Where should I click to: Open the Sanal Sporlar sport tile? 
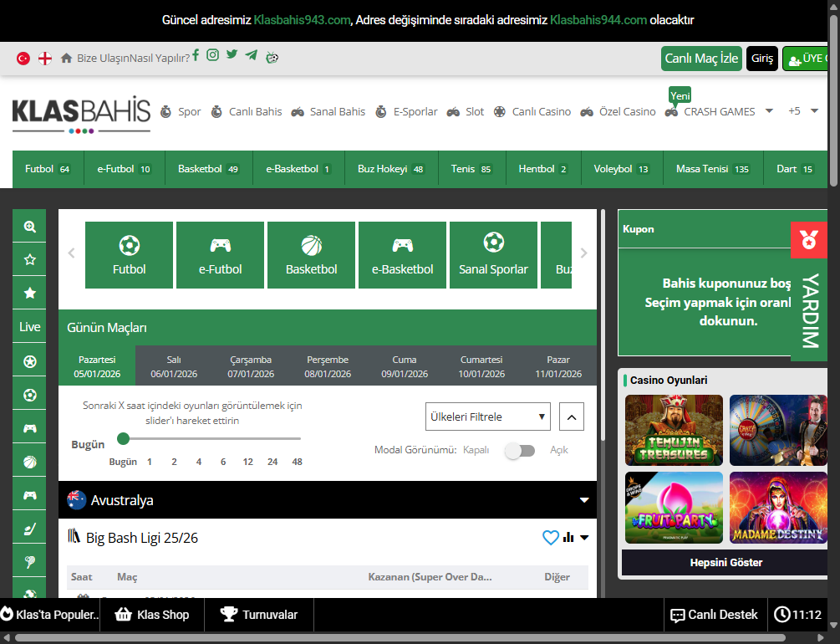[493, 255]
